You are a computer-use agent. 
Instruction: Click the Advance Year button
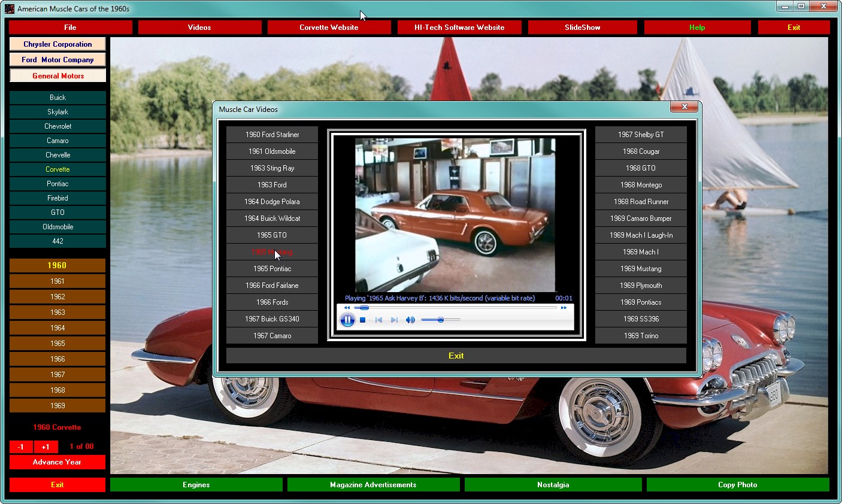pos(57,462)
